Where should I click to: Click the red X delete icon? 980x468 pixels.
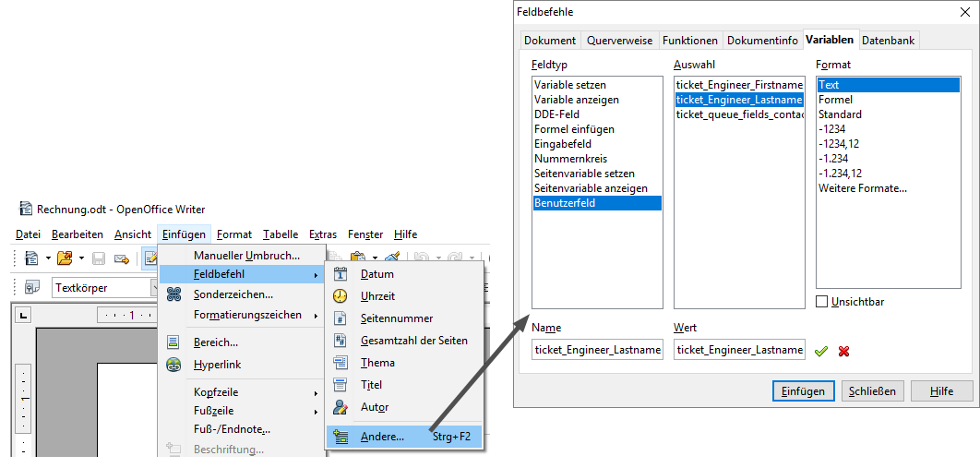pos(843,351)
